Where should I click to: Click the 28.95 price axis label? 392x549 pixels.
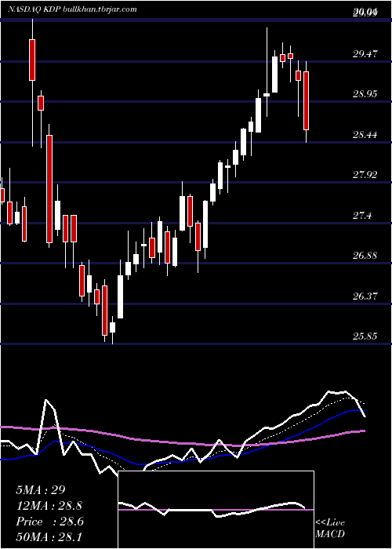(365, 94)
